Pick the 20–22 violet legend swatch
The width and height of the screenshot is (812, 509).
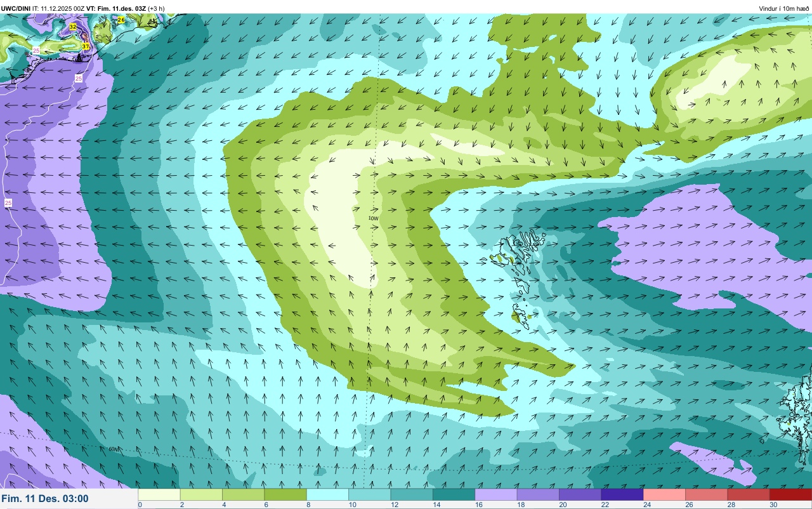(580, 494)
